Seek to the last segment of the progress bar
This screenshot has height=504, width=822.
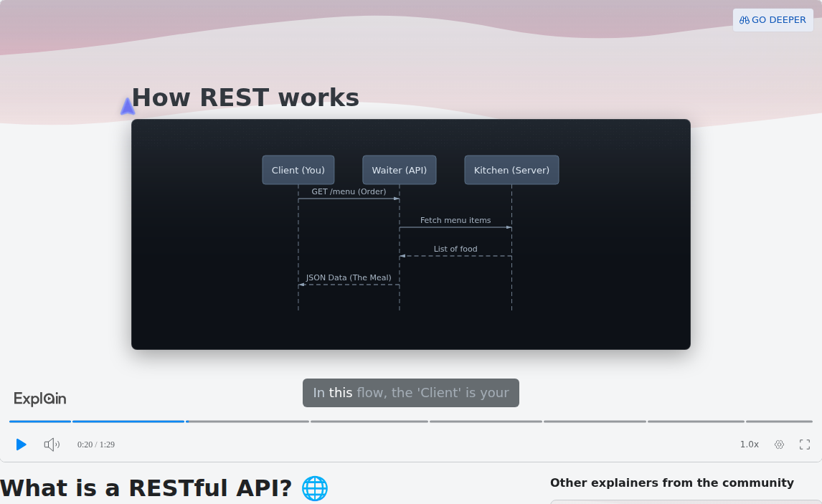coord(779,422)
